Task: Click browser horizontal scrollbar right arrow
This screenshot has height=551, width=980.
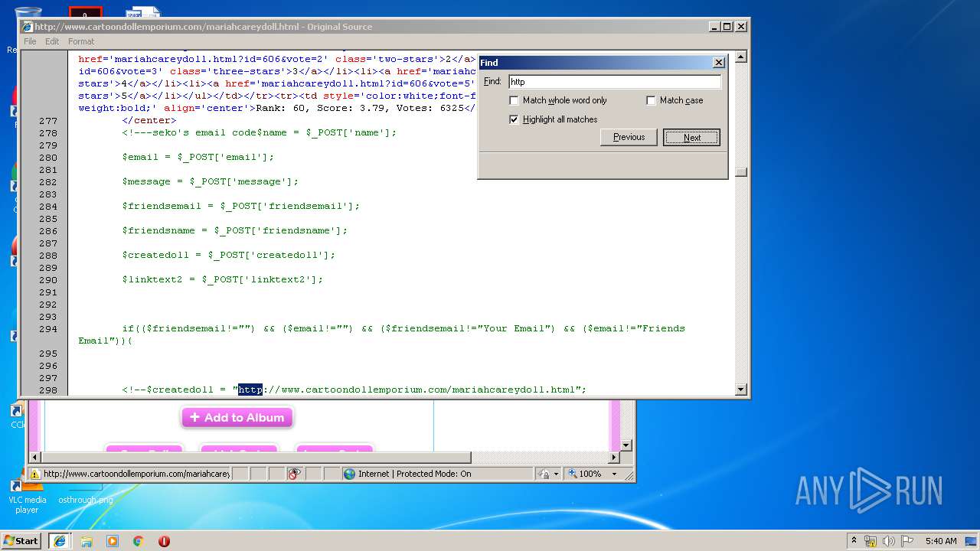Action: tap(613, 457)
